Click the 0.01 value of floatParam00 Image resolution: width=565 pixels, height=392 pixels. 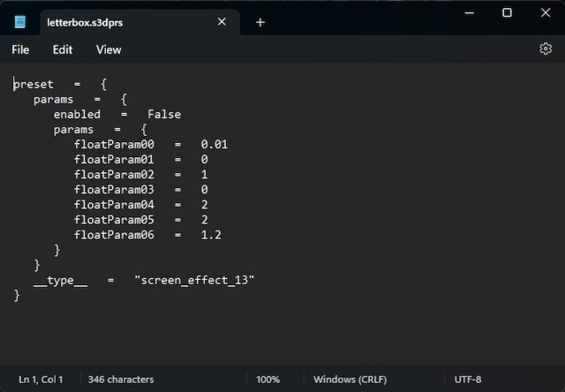pos(215,144)
